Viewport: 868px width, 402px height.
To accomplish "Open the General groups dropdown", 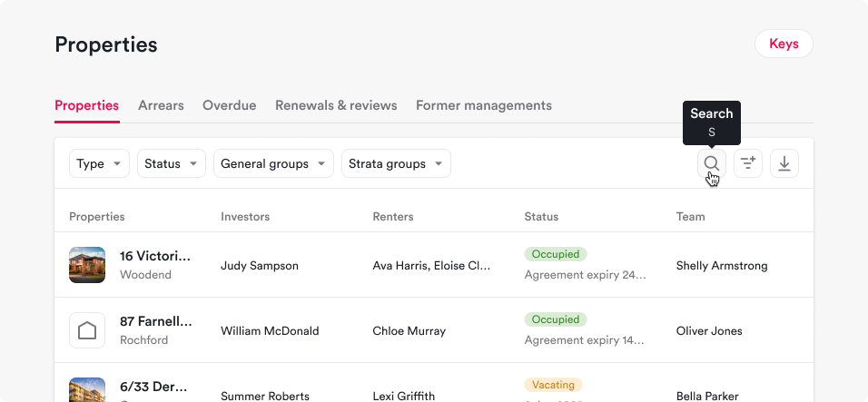I will (x=273, y=163).
